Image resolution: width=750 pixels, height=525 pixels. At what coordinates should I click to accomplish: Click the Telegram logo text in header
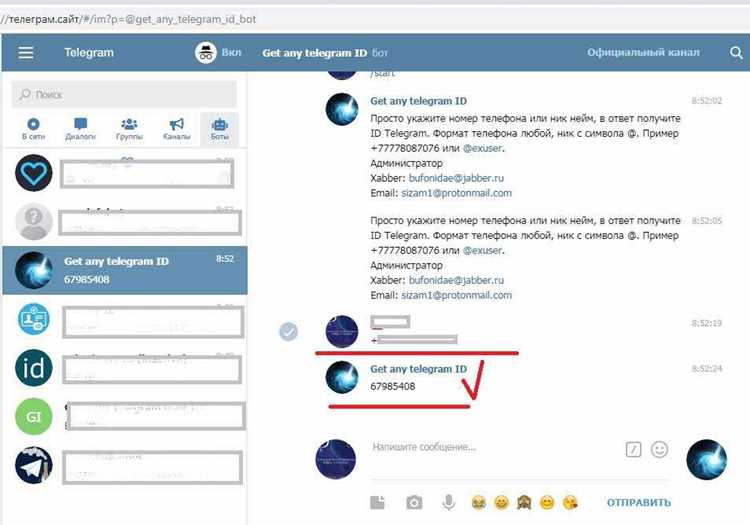(x=89, y=53)
